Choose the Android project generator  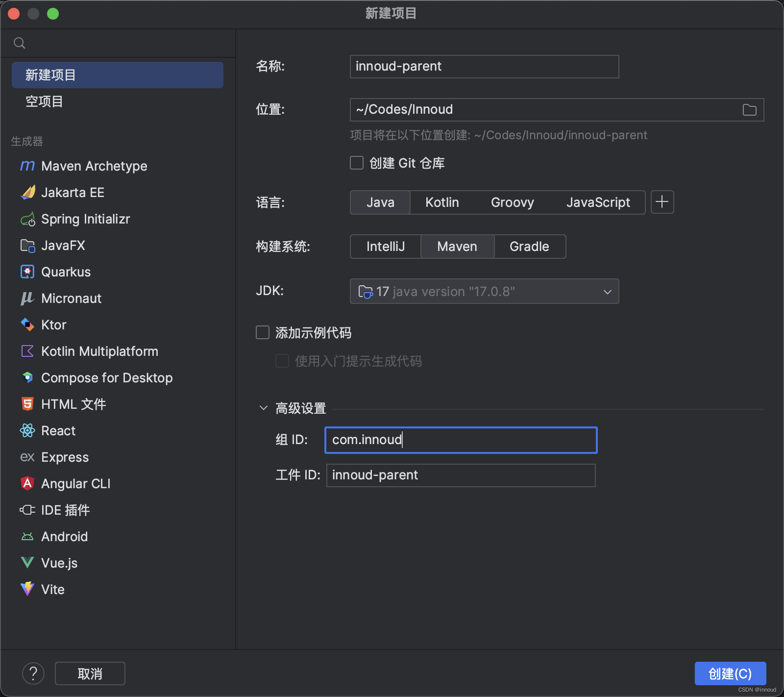(x=64, y=536)
